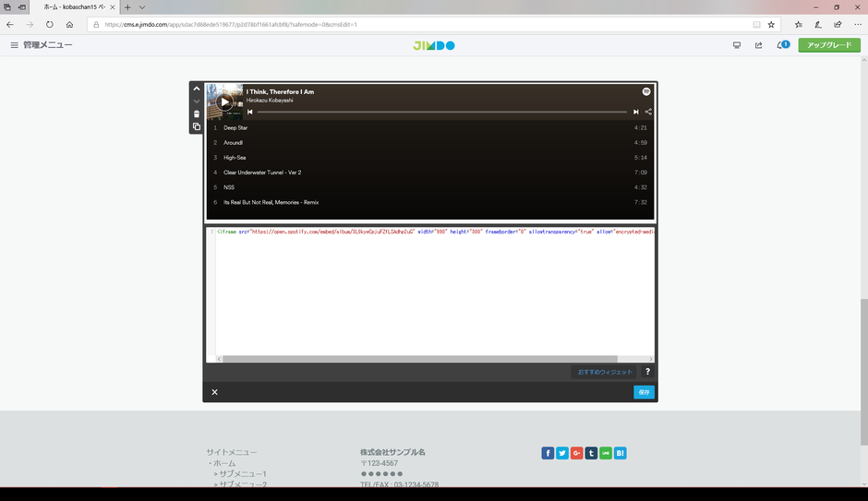This screenshot has height=501, width=868.
Task: Duplicate the widget with copy icon
Action: coord(197,126)
